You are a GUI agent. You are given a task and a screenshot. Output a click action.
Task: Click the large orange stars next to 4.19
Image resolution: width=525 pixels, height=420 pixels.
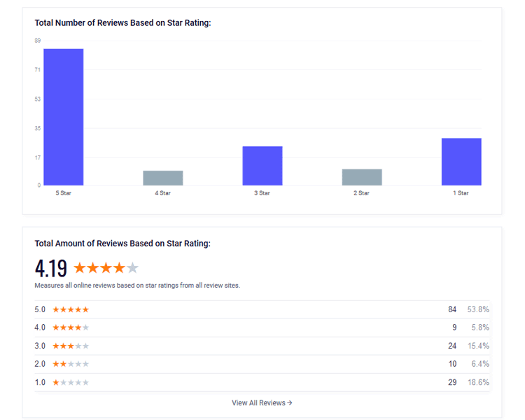pyautogui.click(x=106, y=268)
